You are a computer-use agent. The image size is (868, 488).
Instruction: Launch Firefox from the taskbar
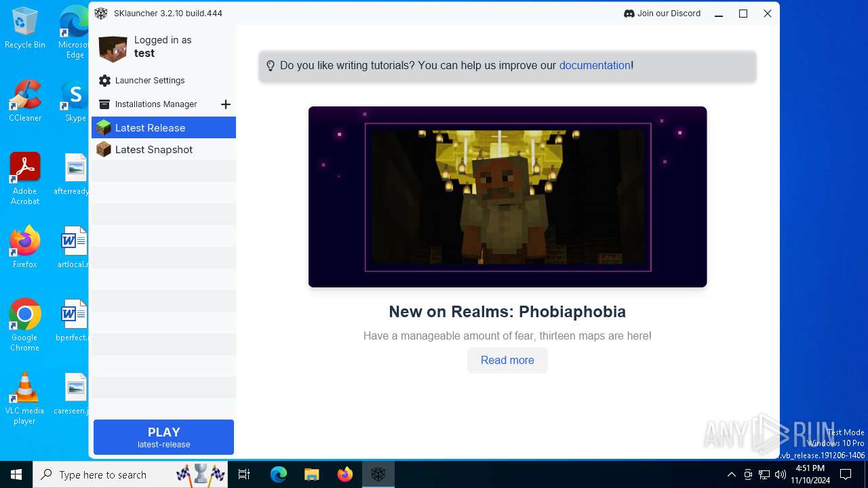pyautogui.click(x=344, y=474)
